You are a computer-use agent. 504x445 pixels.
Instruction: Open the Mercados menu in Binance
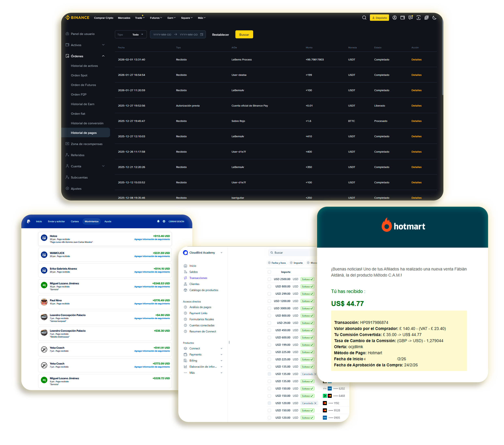124,18
